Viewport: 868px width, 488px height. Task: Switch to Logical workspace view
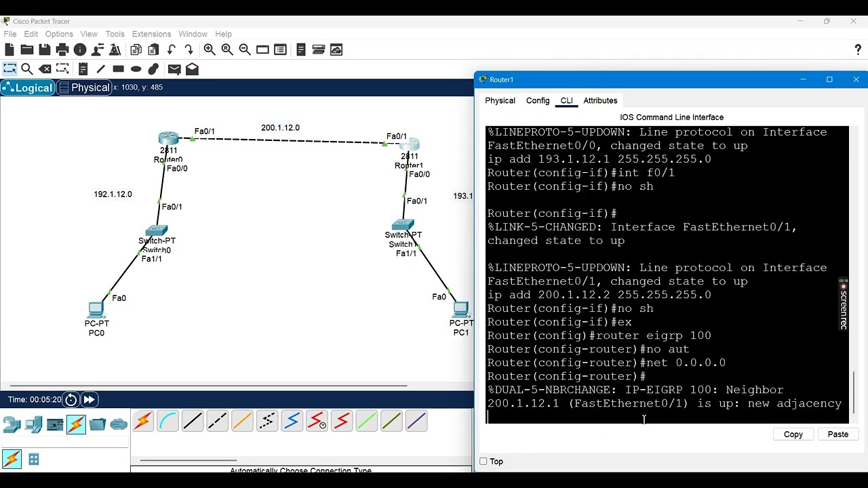point(27,87)
